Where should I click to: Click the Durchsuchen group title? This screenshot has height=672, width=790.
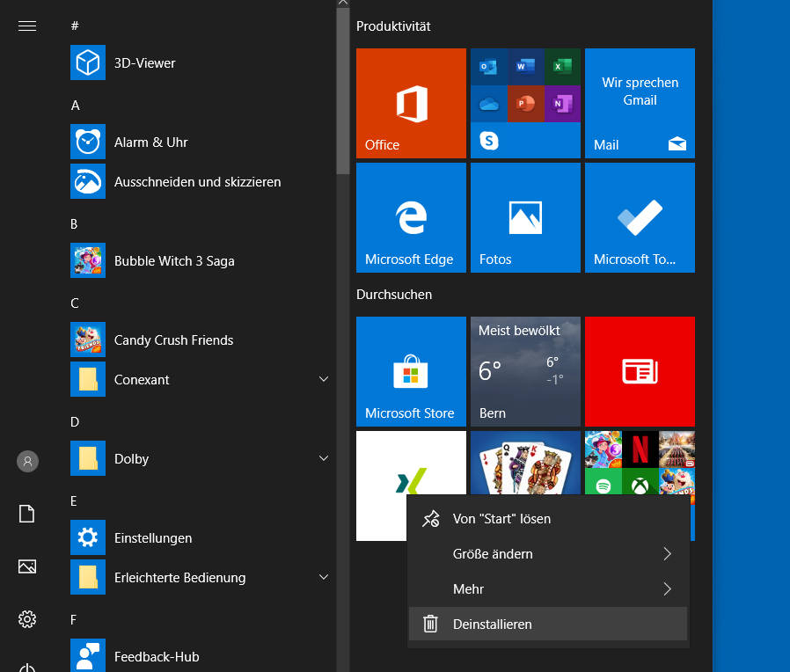pyautogui.click(x=394, y=294)
